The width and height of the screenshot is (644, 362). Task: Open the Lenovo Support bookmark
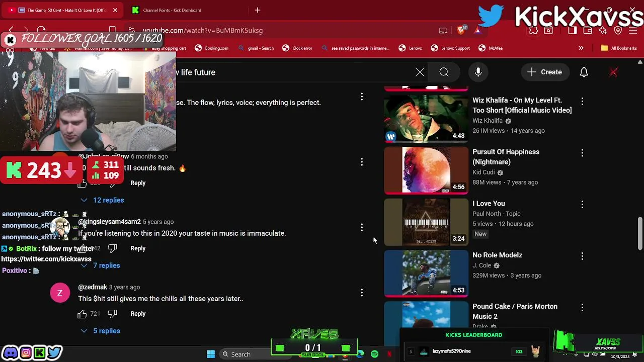[x=450, y=48]
